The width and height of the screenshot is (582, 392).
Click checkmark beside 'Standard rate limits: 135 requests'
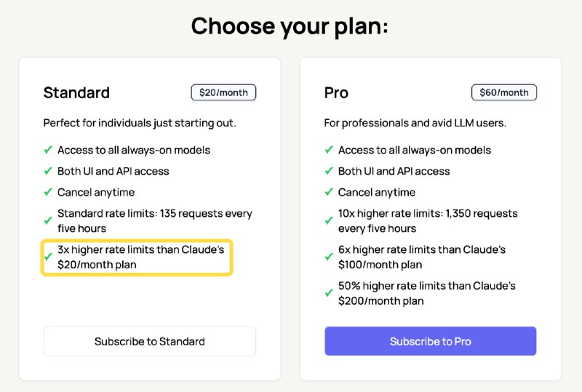pyautogui.click(x=48, y=220)
